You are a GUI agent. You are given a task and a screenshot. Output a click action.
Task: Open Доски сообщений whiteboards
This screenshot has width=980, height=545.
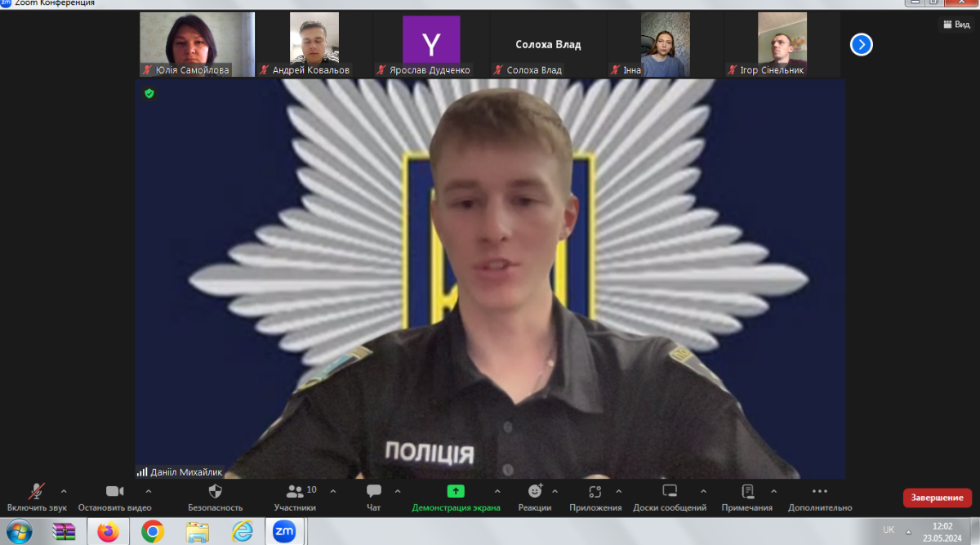point(670,498)
